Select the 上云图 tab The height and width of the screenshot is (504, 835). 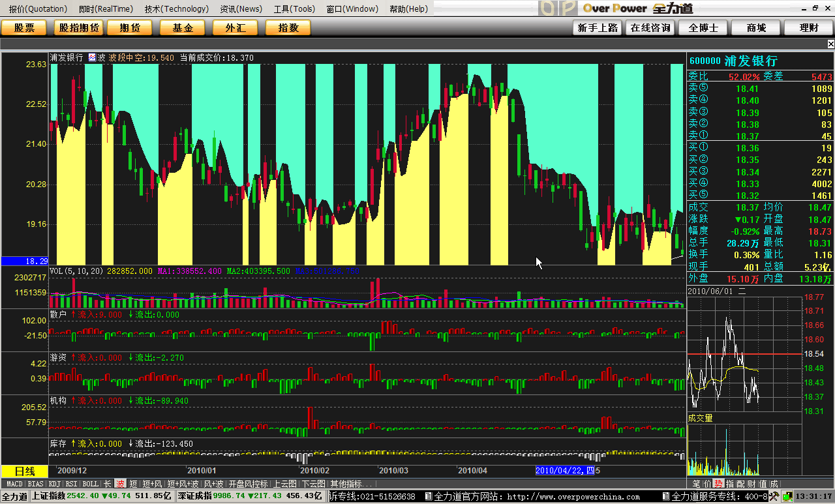click(284, 484)
